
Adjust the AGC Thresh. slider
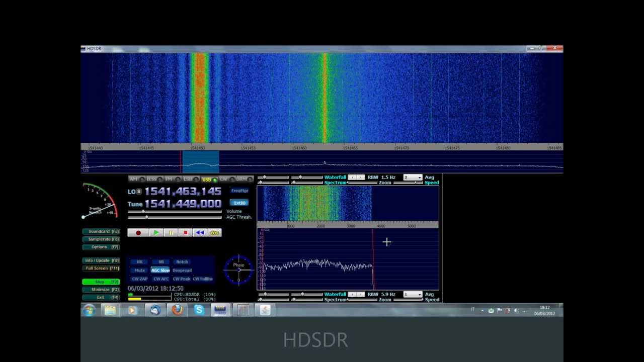click(175, 217)
